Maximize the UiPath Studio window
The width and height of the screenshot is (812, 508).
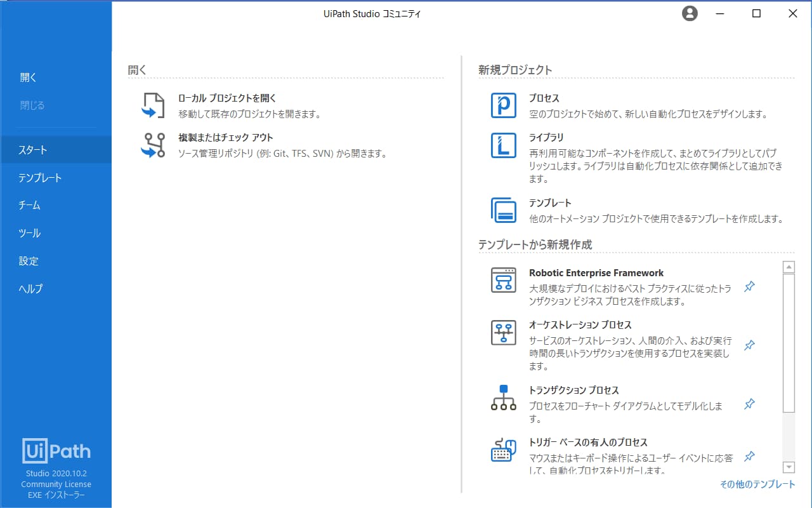(x=756, y=13)
